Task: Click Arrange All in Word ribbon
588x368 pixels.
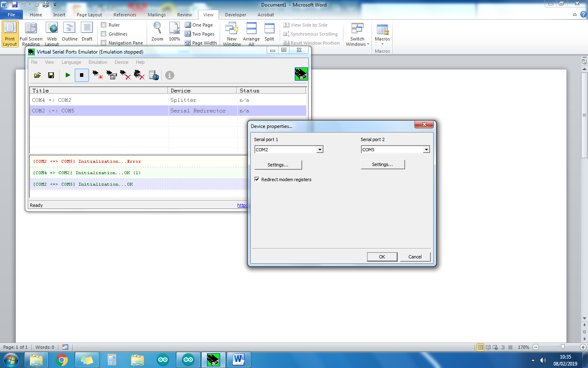Action: pos(252,34)
